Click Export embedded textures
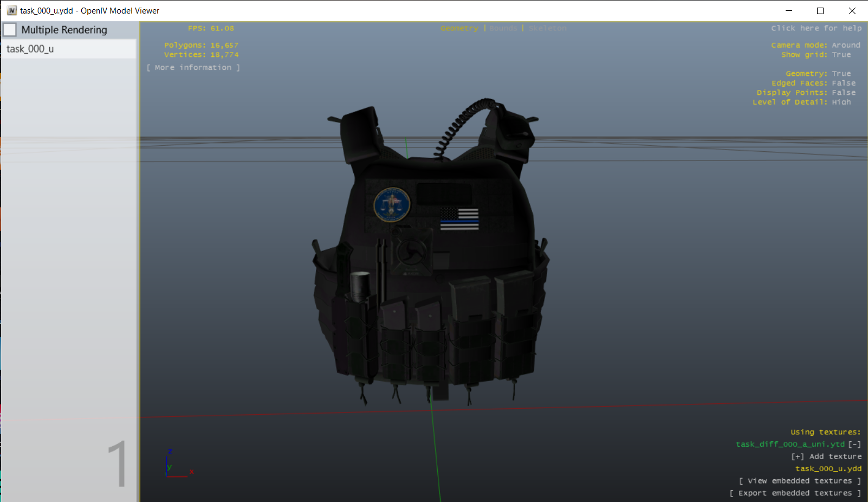Viewport: 868px width, 502px height. tap(795, 493)
